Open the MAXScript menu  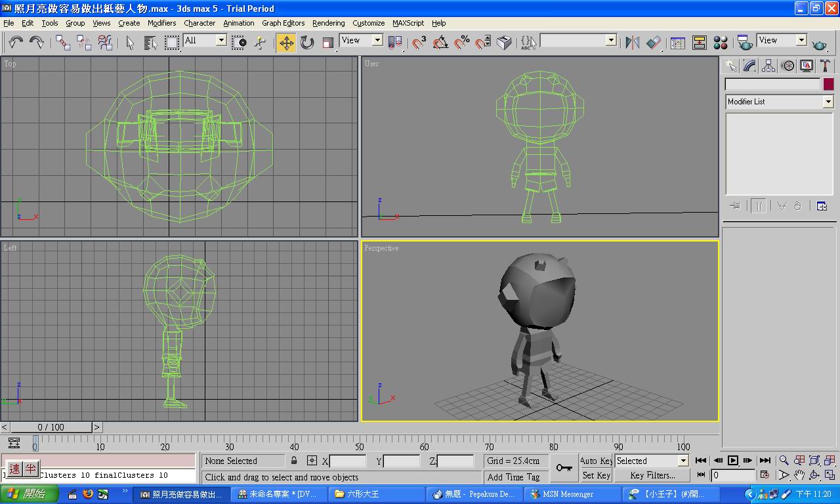coord(408,23)
